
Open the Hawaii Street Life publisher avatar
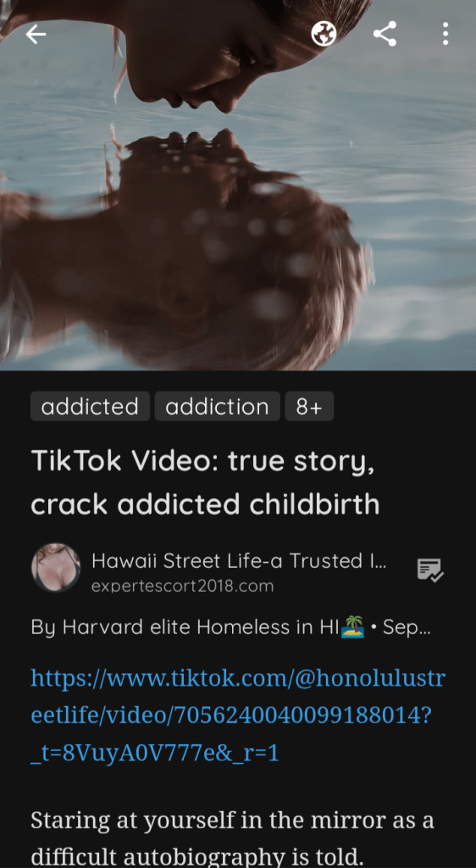(x=56, y=567)
